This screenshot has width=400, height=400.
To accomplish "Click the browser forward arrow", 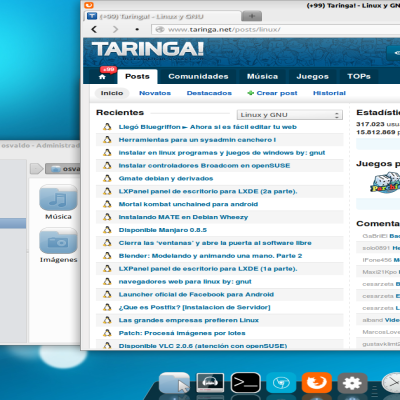I will 115,29.
